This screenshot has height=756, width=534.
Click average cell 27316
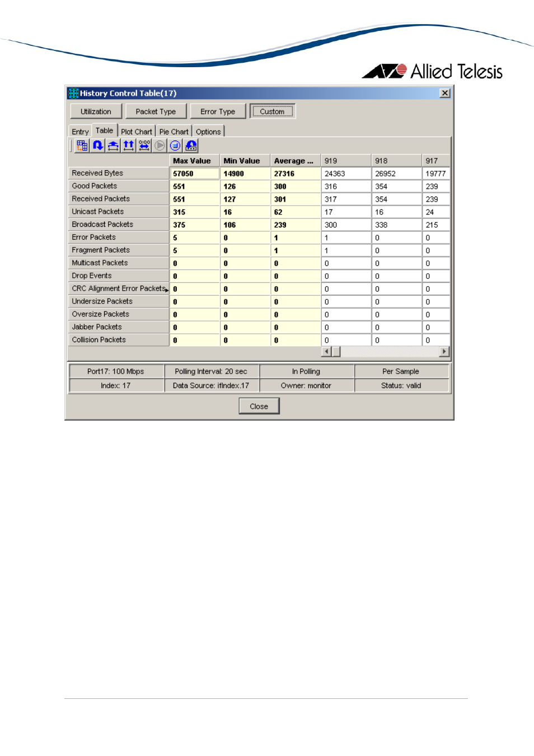tap(296, 174)
